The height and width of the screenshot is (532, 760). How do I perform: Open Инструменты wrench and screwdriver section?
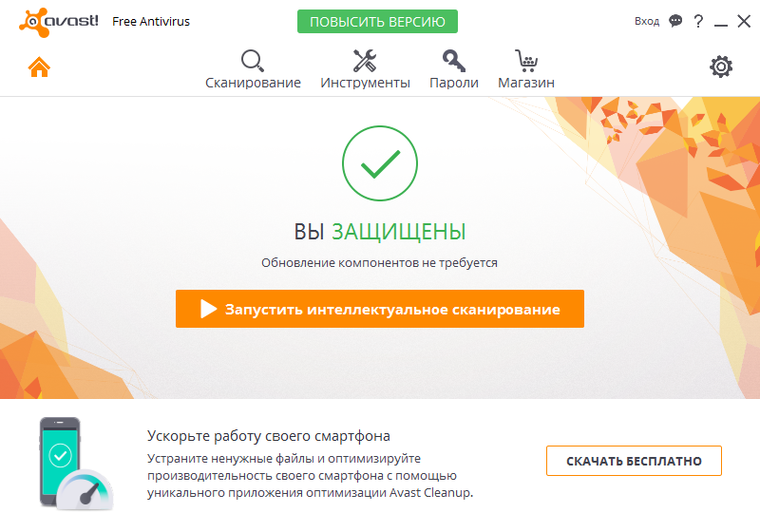click(x=365, y=69)
